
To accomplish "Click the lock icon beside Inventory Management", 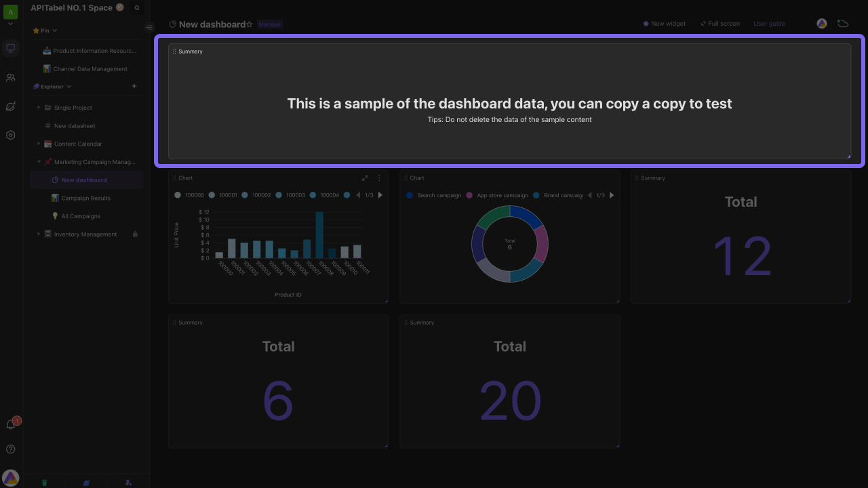I will click(135, 235).
